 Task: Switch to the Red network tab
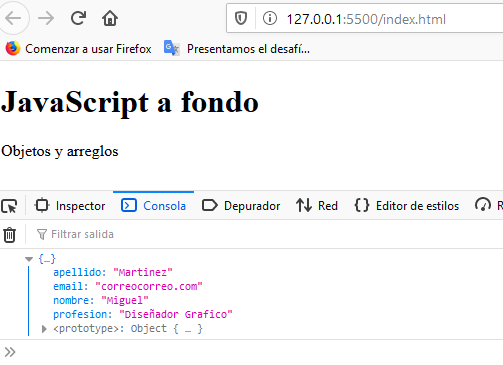point(317,206)
